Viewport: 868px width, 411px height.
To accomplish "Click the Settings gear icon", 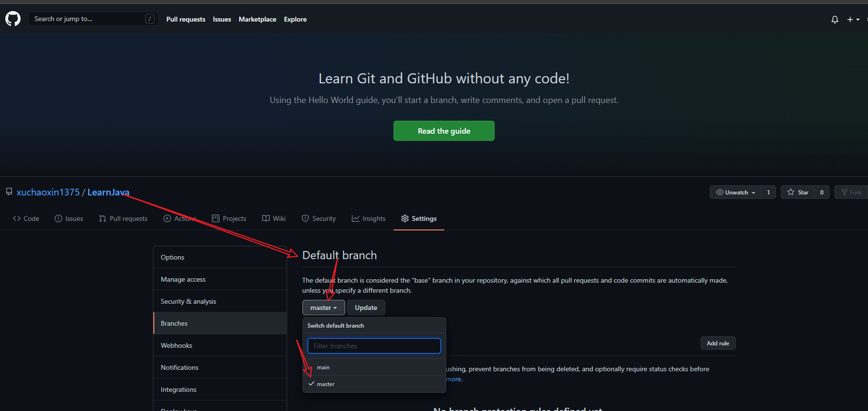I will pyautogui.click(x=405, y=218).
